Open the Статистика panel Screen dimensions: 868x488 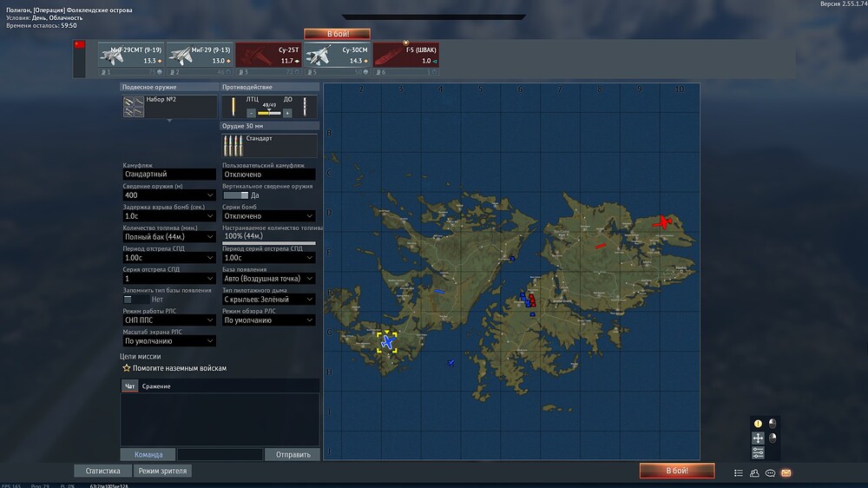(102, 471)
